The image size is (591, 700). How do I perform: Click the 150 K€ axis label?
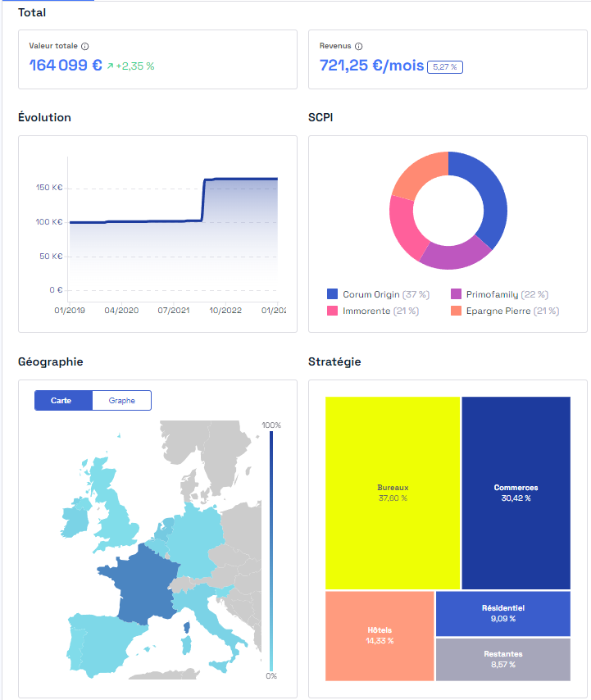(49, 188)
